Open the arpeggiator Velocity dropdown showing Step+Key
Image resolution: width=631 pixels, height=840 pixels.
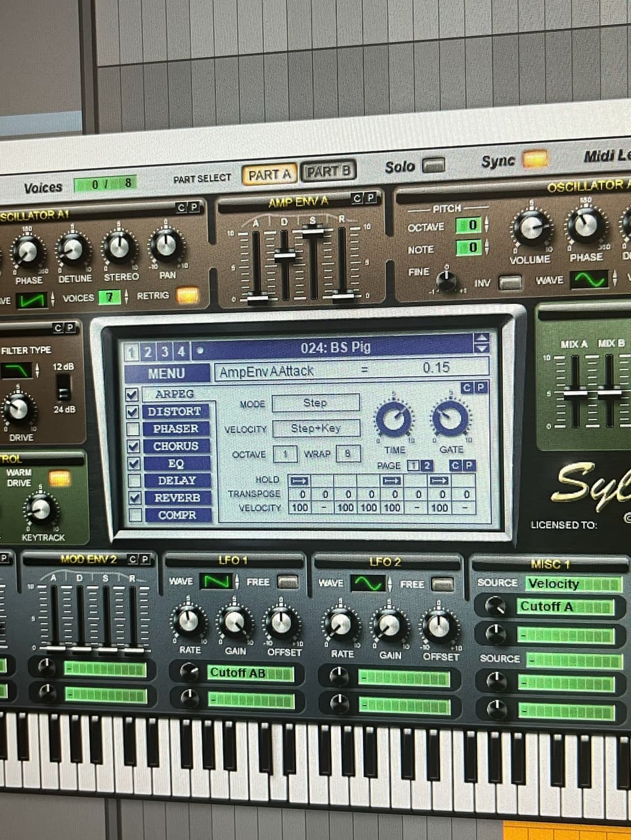pyautogui.click(x=316, y=429)
